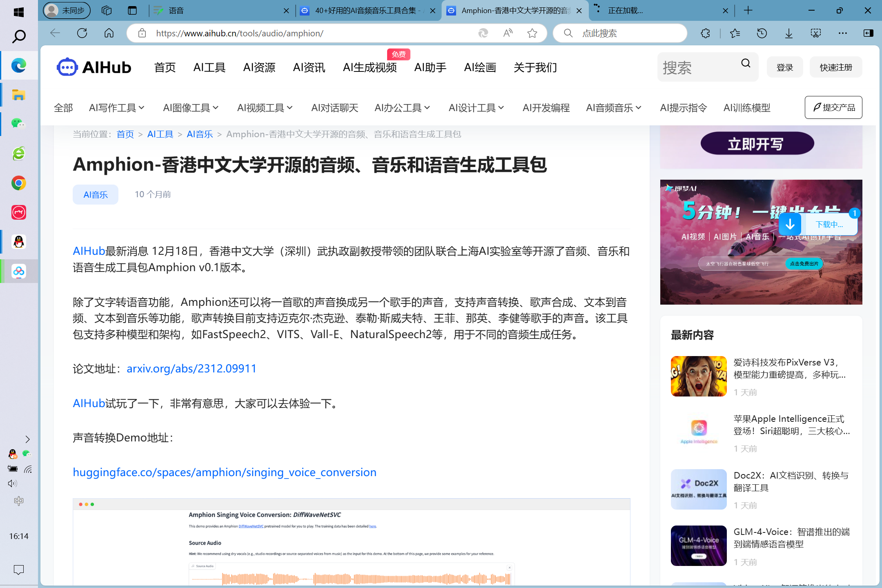This screenshot has width=882, height=588.
Task: Click the browser address bar URL
Action: [240, 33]
